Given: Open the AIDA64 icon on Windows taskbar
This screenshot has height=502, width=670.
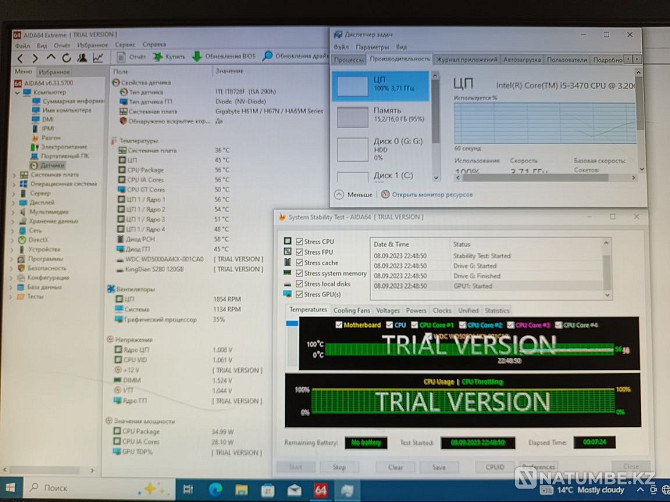Looking at the screenshot, I should click(320, 490).
